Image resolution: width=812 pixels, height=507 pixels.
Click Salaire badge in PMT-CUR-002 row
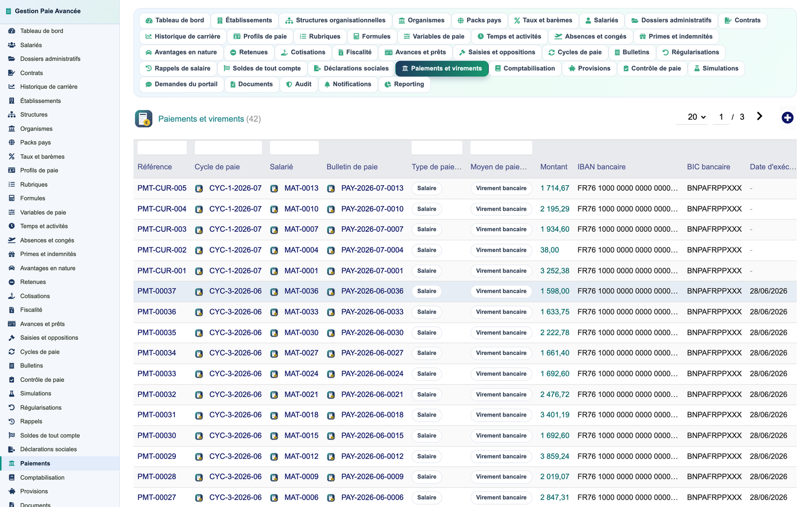tap(427, 250)
